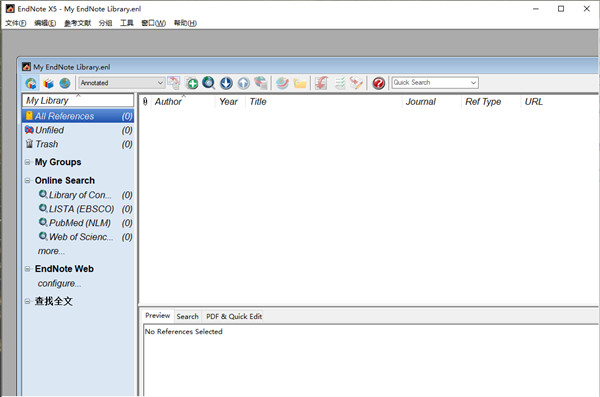
Task: Click the more... link under Online Search
Action: point(51,251)
